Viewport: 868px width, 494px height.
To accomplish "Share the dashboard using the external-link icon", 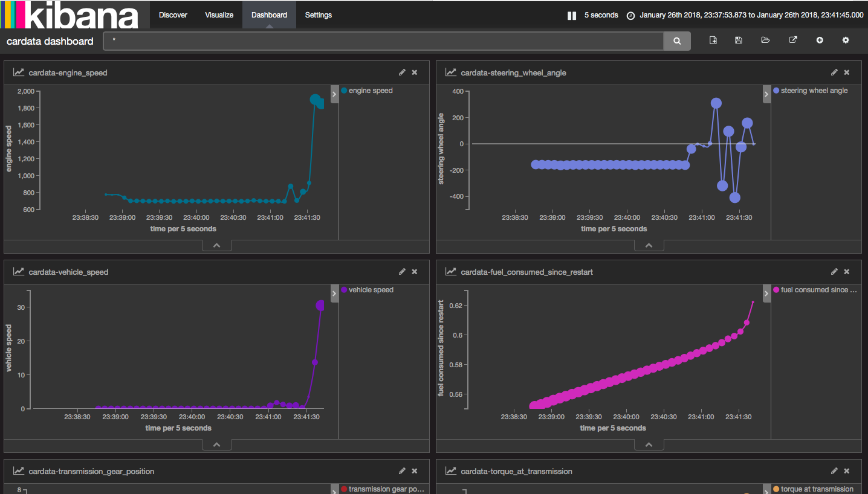I will (x=792, y=40).
